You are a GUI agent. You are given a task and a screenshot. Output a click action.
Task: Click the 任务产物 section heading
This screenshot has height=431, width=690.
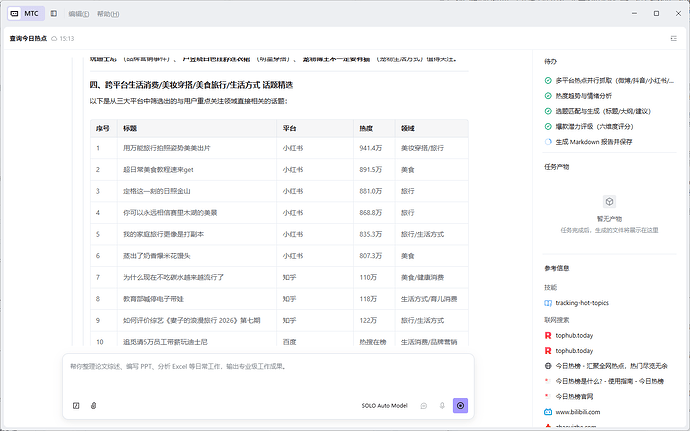(x=556, y=167)
